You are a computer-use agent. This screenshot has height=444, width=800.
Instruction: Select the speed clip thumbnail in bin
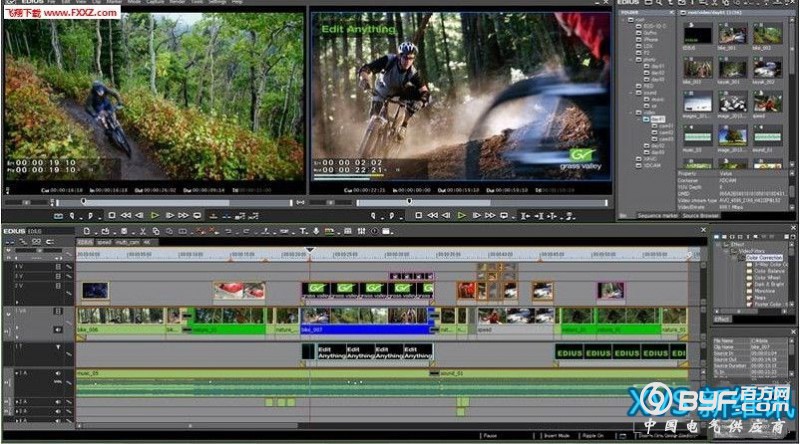tap(767, 102)
